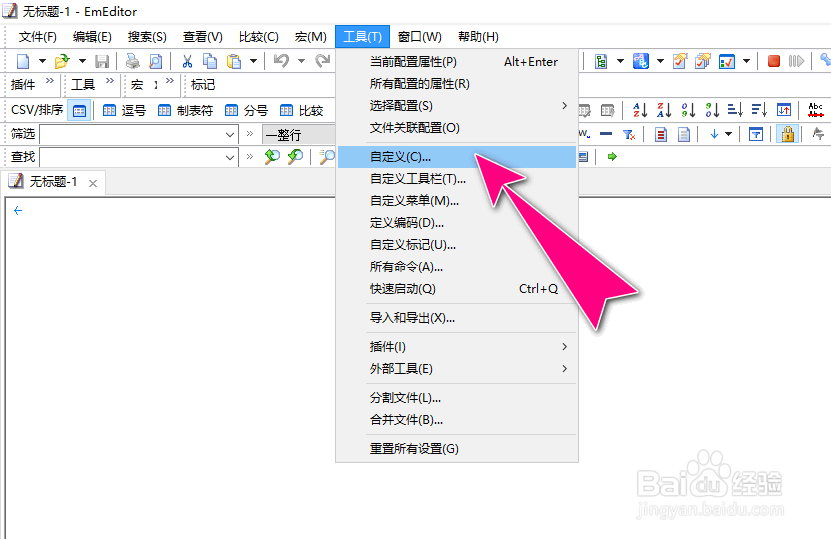Choose 合并文件(B)... menu item

(x=457, y=420)
